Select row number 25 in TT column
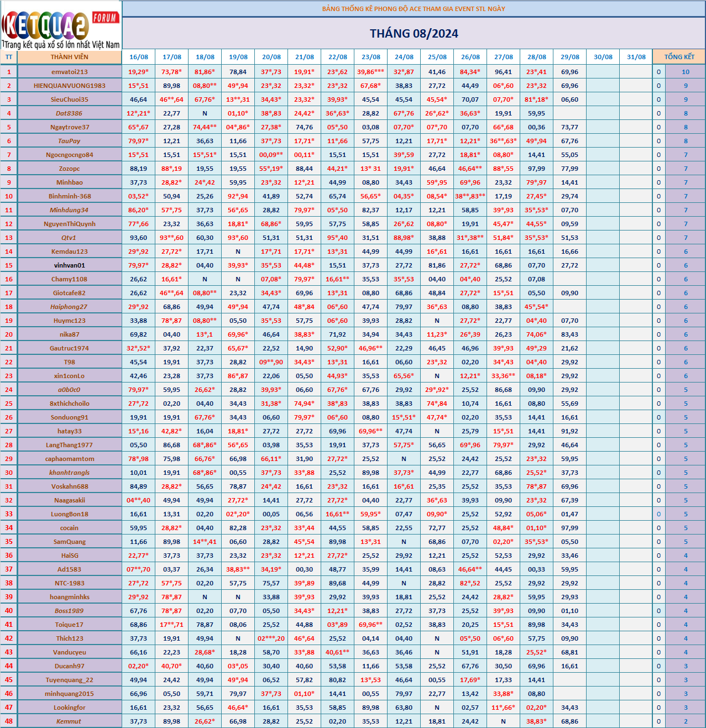Viewport: 706px width, 728px height. (9, 404)
